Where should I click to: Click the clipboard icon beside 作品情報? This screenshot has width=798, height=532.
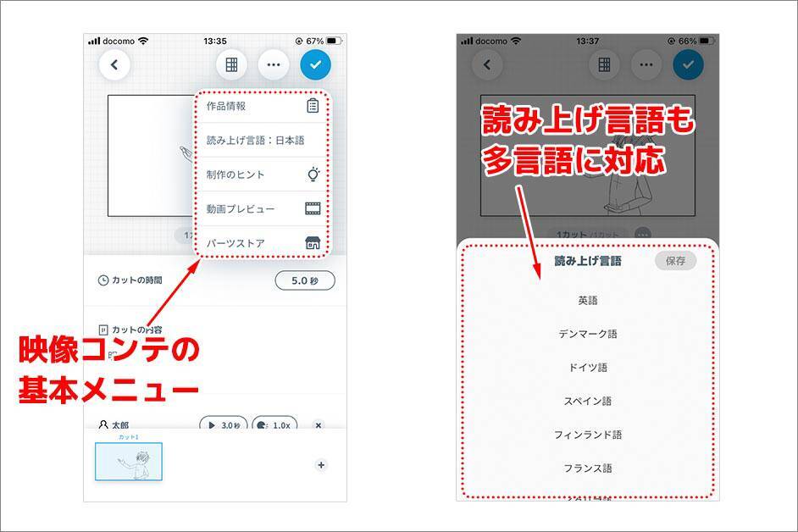click(x=313, y=105)
